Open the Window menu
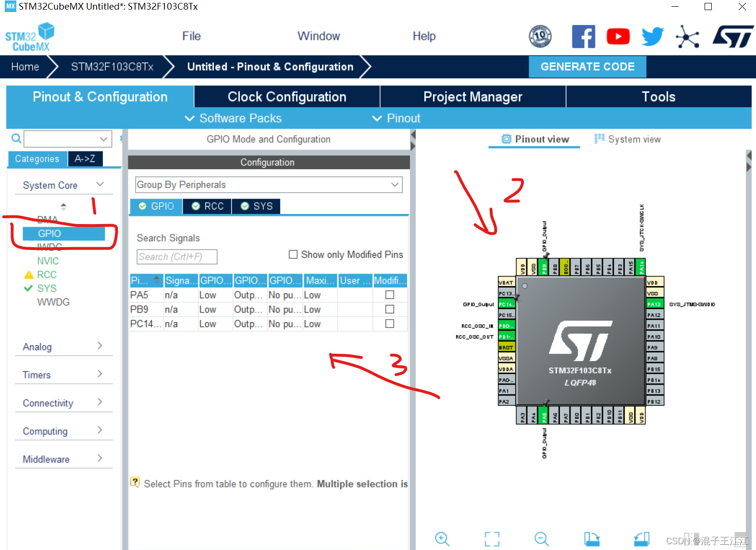The height and width of the screenshot is (550, 756). (x=319, y=36)
